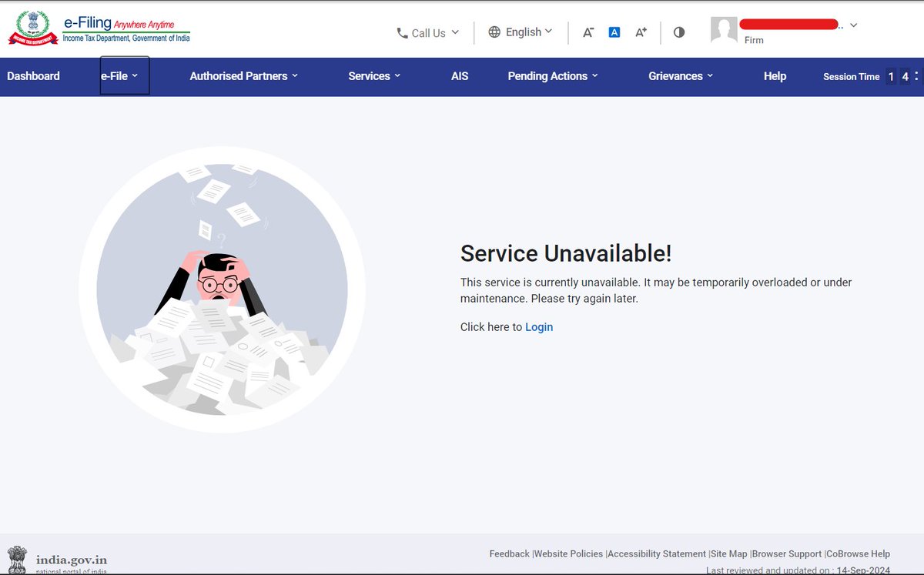Open the Help menu item
This screenshot has width=924, height=575.
pyautogui.click(x=775, y=75)
